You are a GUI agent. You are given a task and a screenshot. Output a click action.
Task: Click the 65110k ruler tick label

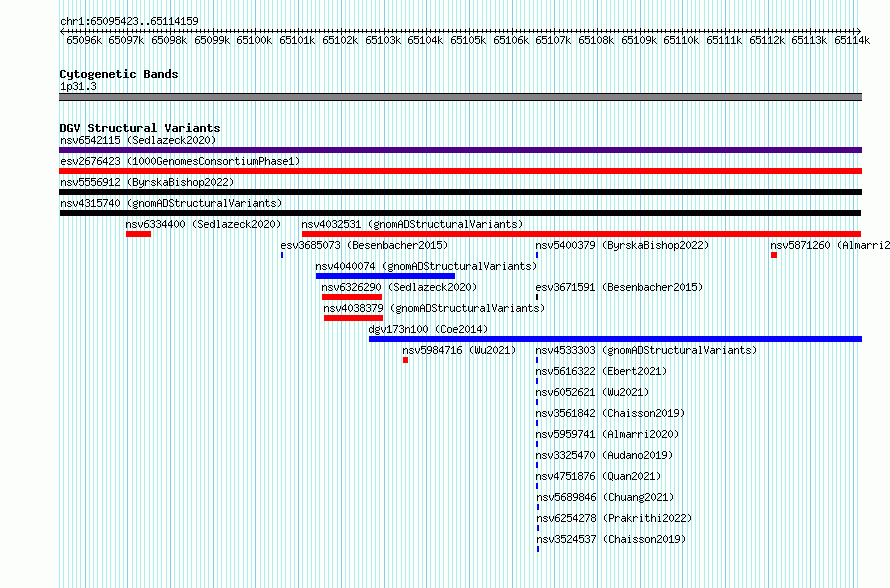(x=681, y=40)
